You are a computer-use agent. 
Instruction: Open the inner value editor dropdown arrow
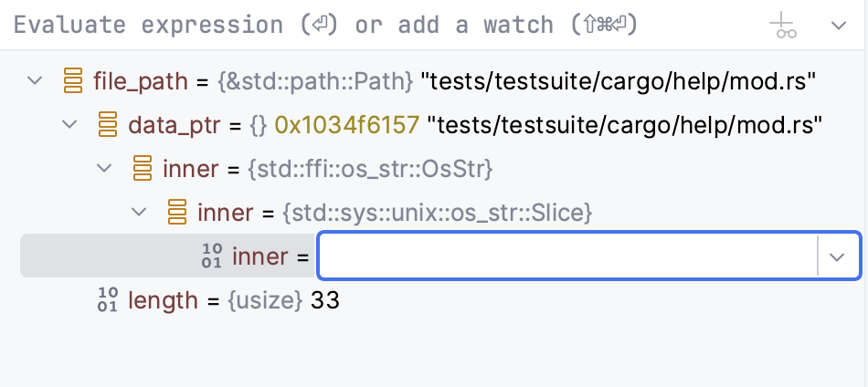tap(838, 256)
